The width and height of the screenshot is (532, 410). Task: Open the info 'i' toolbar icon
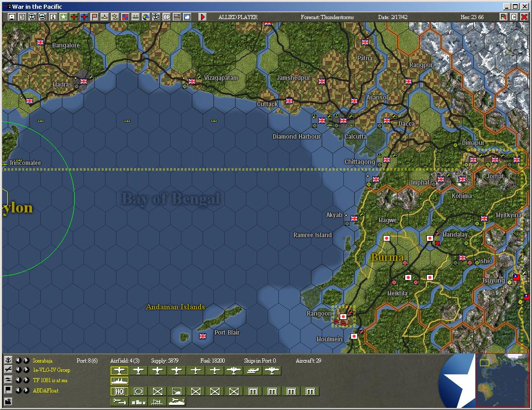[53, 17]
